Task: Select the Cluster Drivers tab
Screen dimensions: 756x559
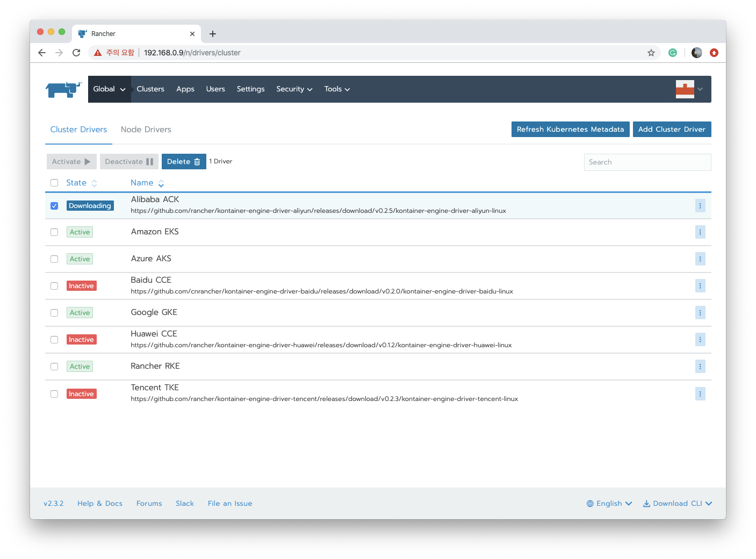Action: point(78,130)
